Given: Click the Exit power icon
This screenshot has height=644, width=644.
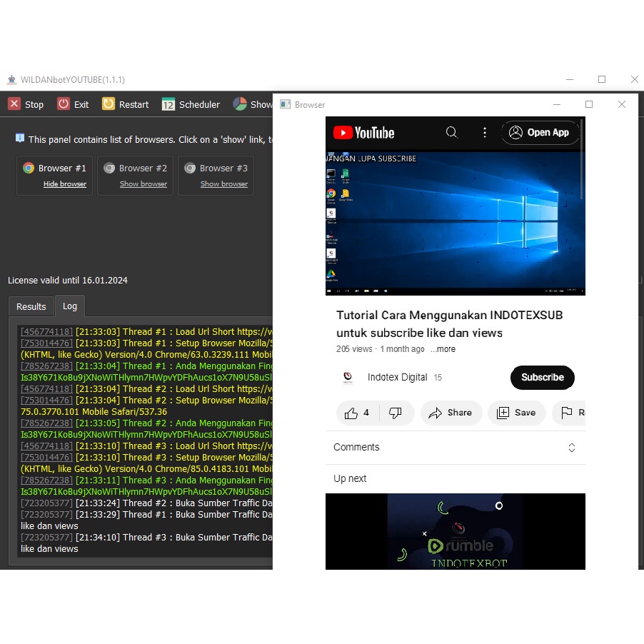Looking at the screenshot, I should (64, 104).
